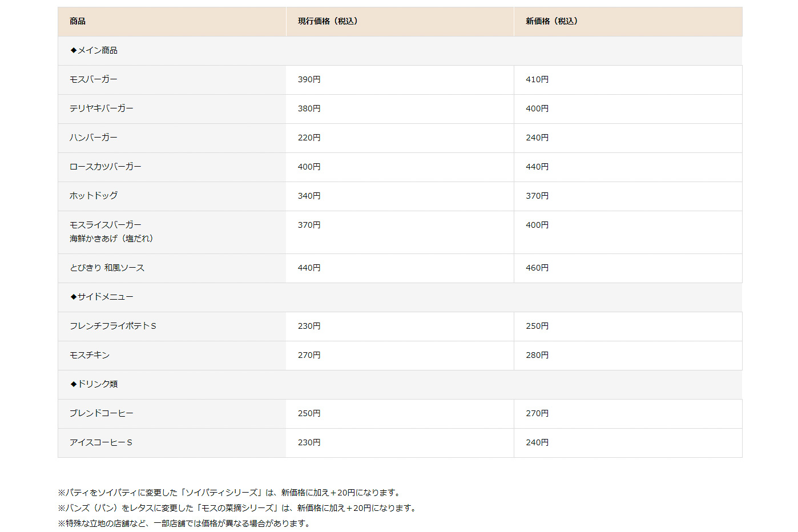Select the テリヤキバーガー product name
The image size is (798, 532).
pos(102,108)
